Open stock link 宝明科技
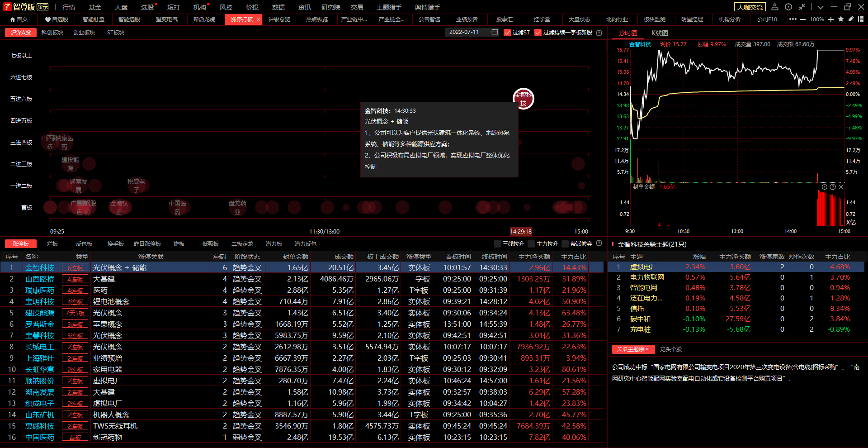 (x=40, y=302)
